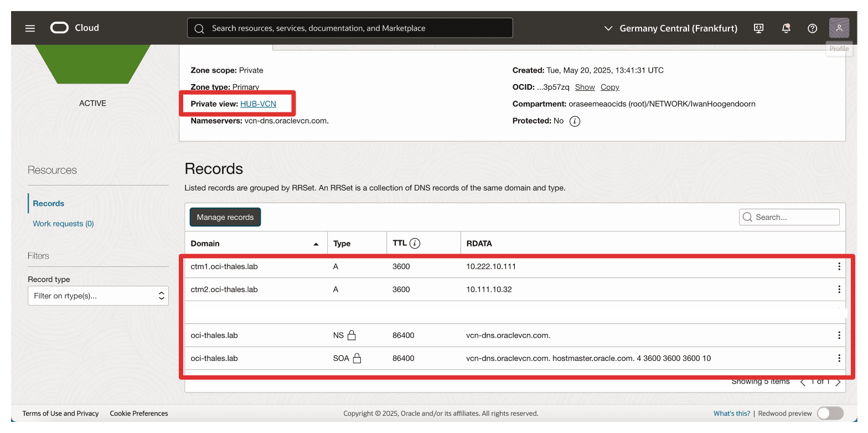
Task: Open actions menu for ctm2.oci-thales.lab row
Action: 839,289
